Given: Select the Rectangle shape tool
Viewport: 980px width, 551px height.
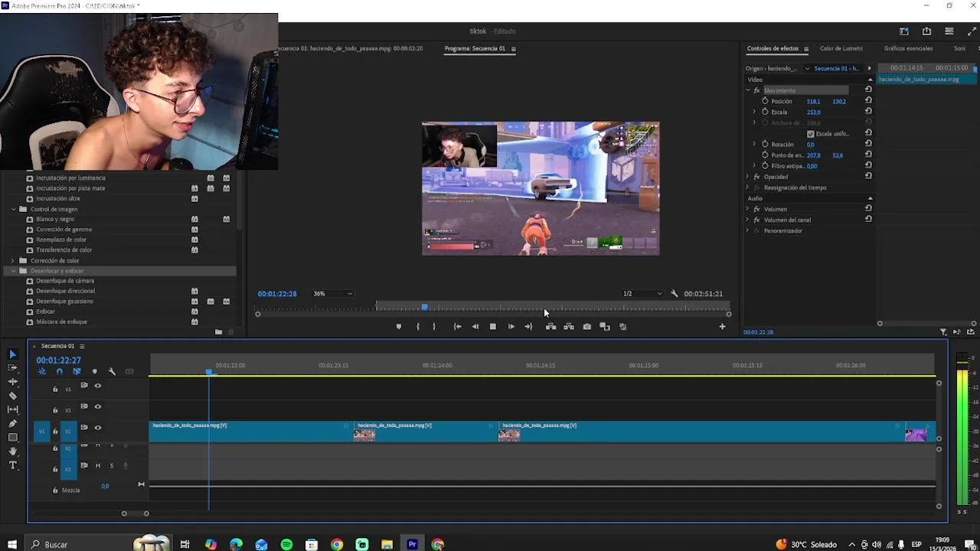Looking at the screenshot, I should tap(12, 438).
